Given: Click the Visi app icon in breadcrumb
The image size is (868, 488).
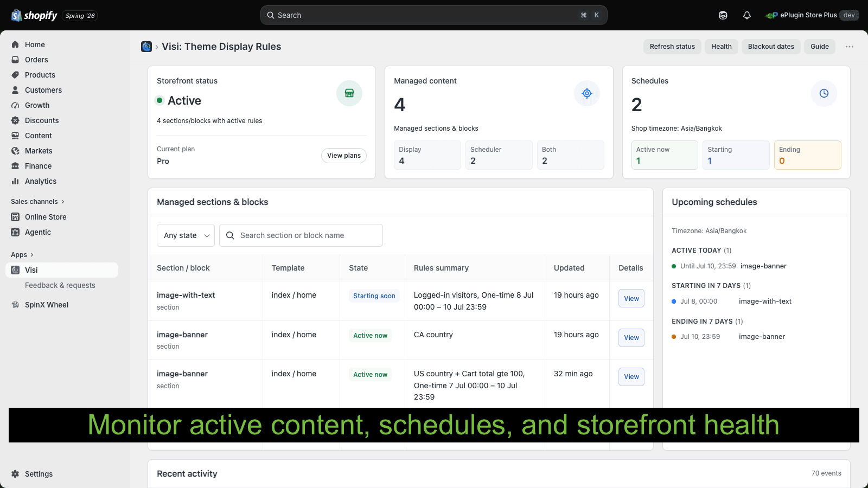Looking at the screenshot, I should (x=146, y=47).
